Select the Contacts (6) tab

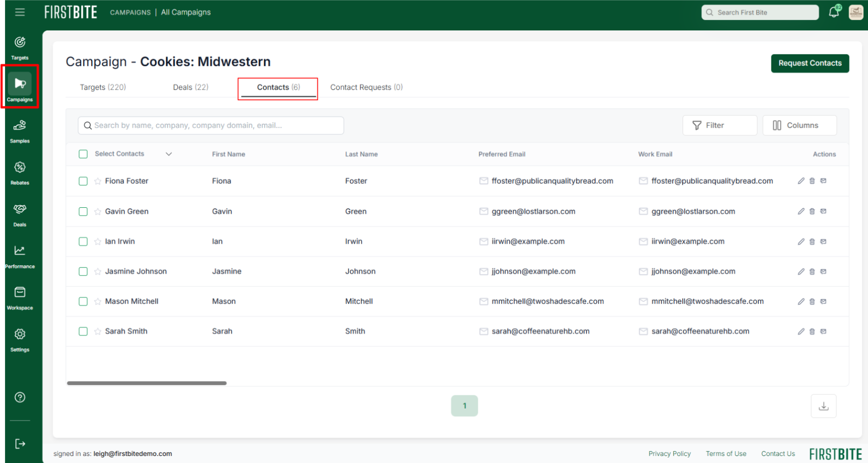tap(279, 87)
